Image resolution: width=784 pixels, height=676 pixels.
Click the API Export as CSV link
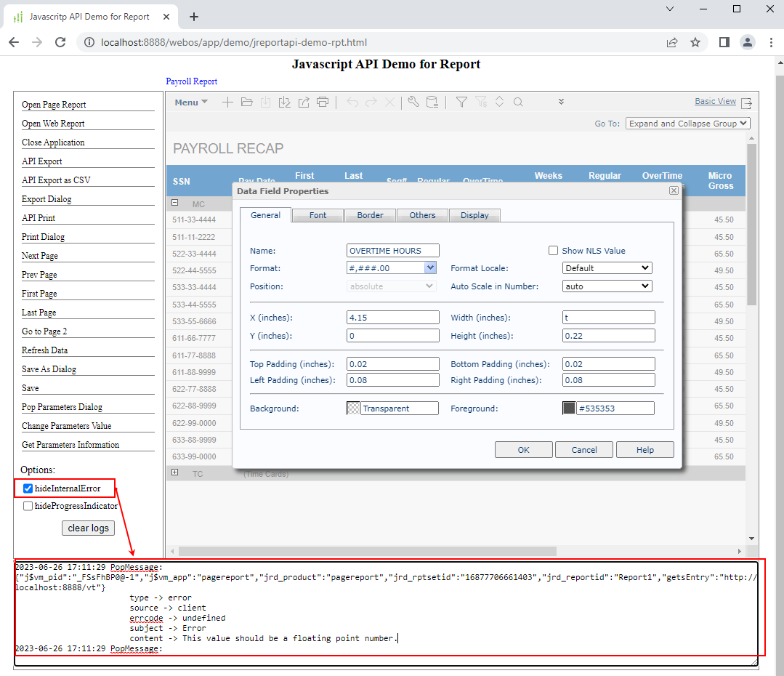tap(56, 180)
